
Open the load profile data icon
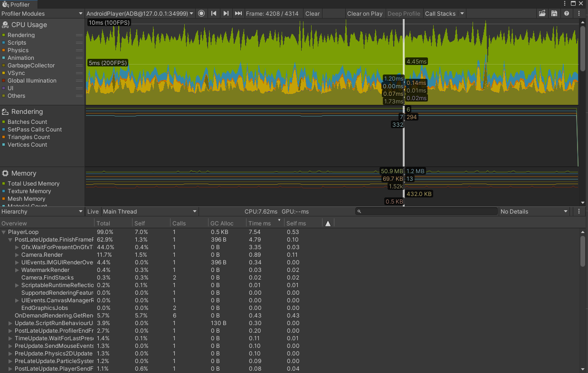click(542, 13)
